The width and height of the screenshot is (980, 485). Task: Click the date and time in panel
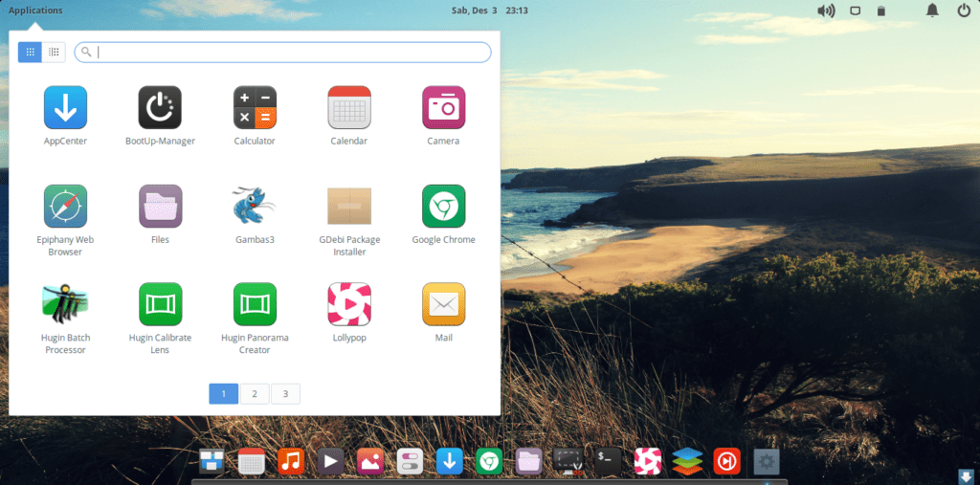[489, 11]
